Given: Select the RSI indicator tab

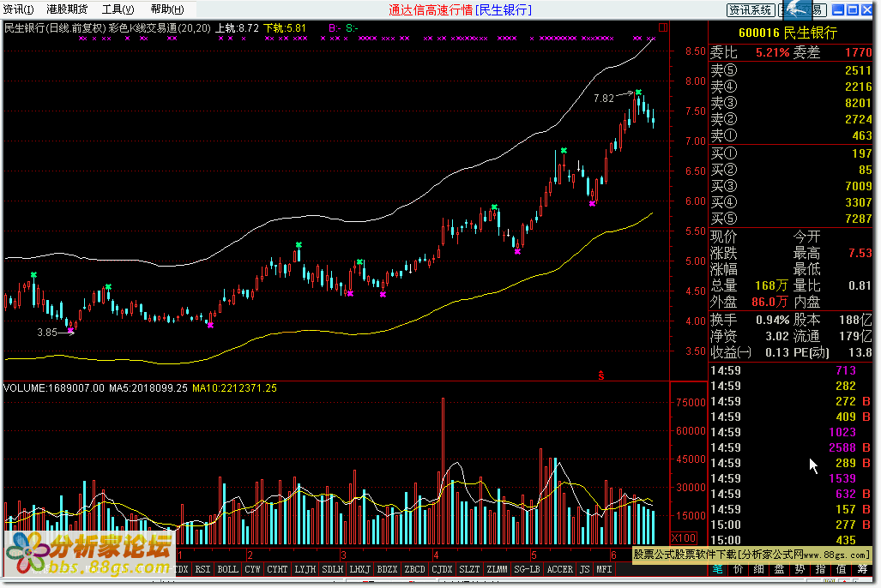Looking at the screenshot, I should pos(202,569).
